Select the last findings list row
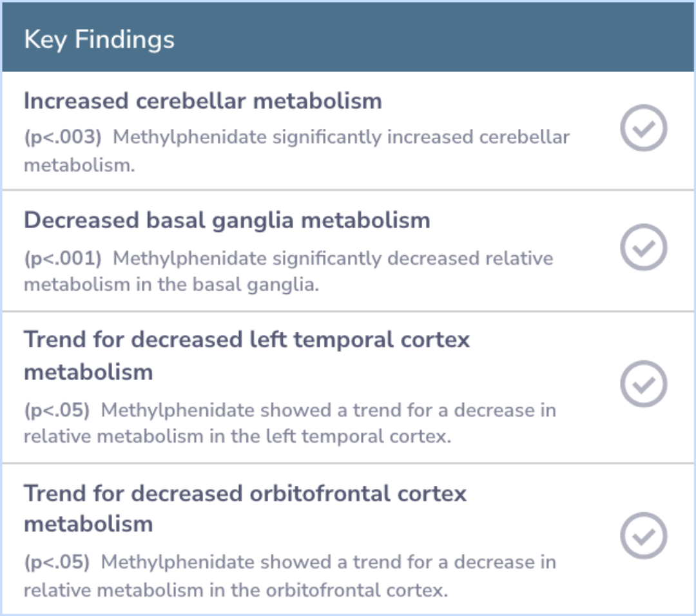This screenshot has height=616, width=696. pos(348,539)
